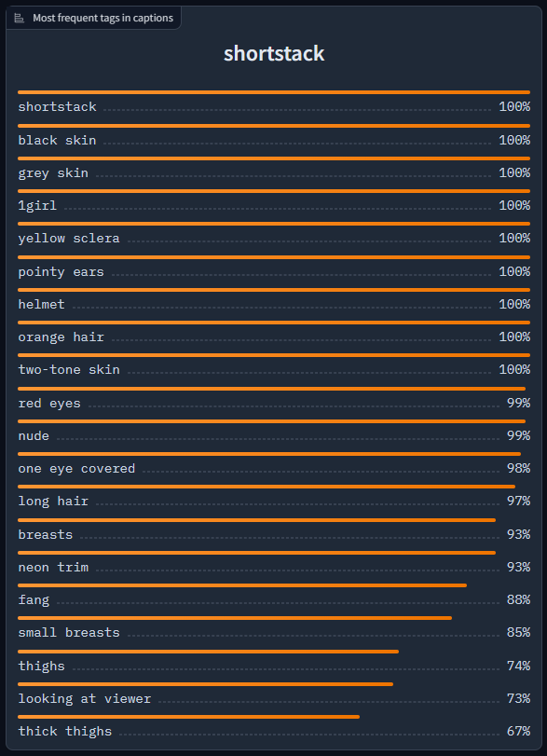547x756 pixels.
Task: Click the orange bar above 'grey skin'
Action: pyautogui.click(x=274, y=158)
